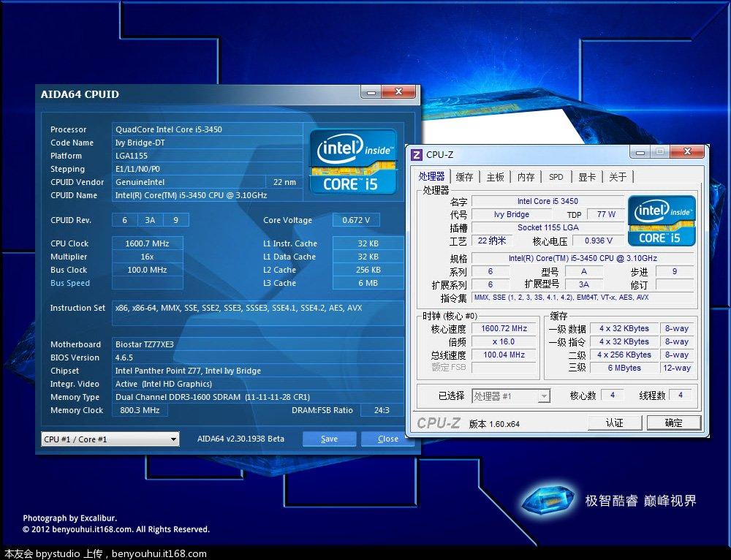
Task: Click the Save button in AIDA64
Action: pos(329,439)
